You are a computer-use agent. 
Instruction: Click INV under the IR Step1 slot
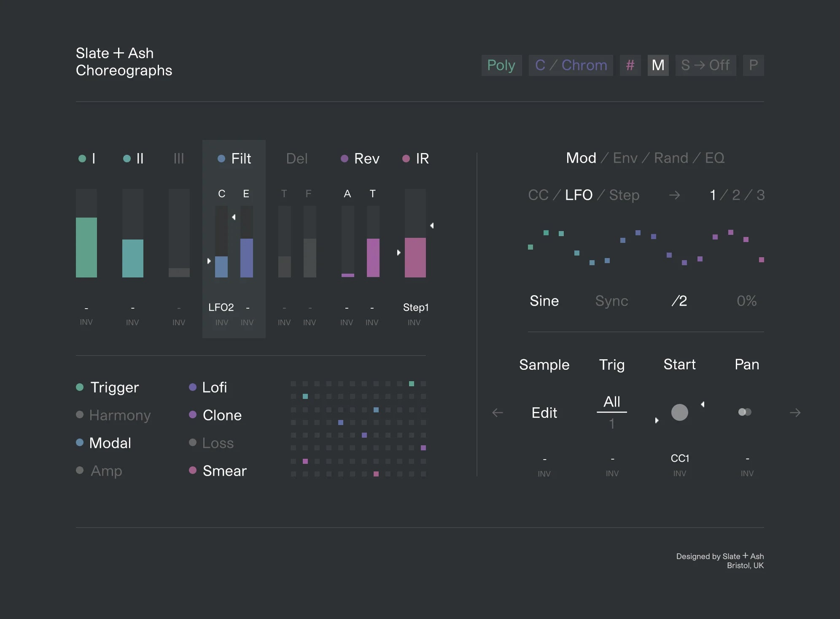pyautogui.click(x=414, y=323)
